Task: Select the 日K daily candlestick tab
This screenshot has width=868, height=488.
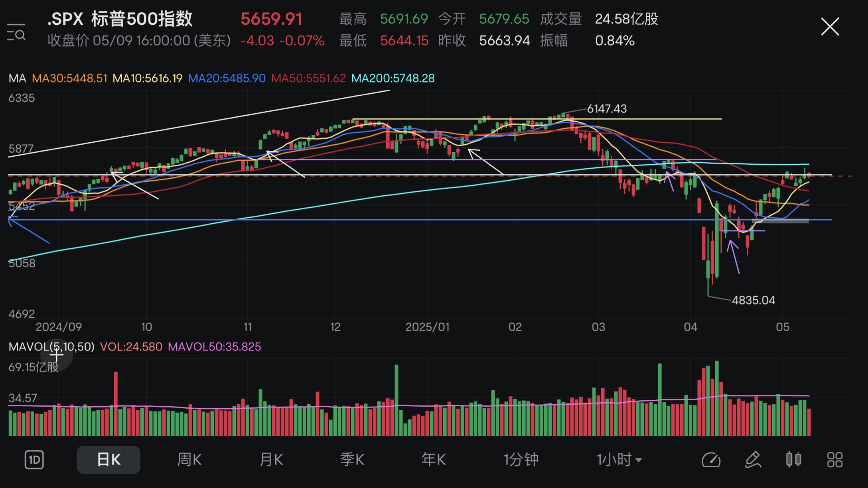Action: pos(108,460)
